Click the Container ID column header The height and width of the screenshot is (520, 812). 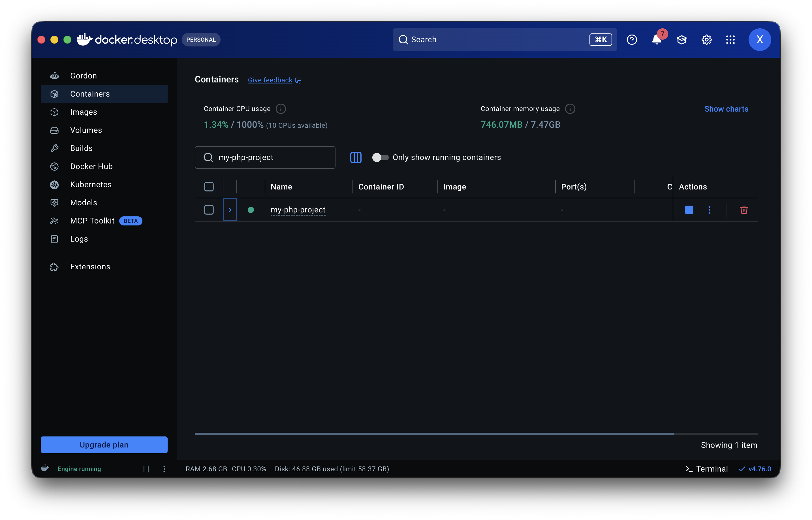381,187
